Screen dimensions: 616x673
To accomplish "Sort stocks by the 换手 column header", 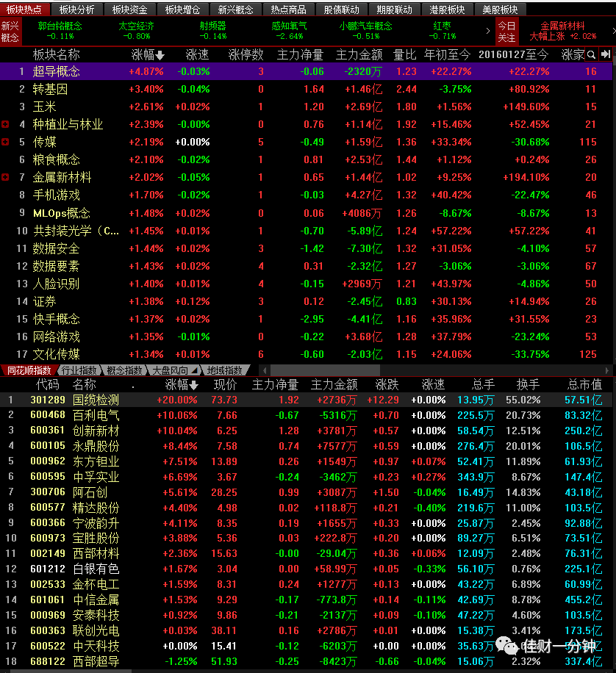I will [528, 384].
